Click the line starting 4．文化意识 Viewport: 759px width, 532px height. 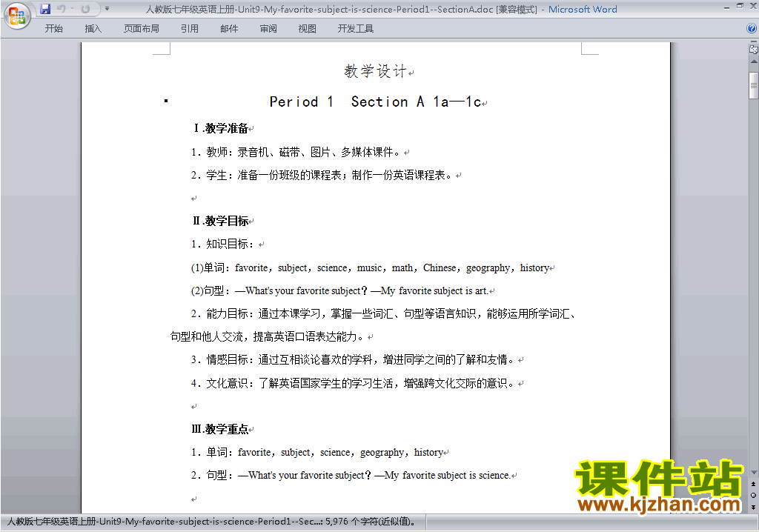[x=353, y=383]
